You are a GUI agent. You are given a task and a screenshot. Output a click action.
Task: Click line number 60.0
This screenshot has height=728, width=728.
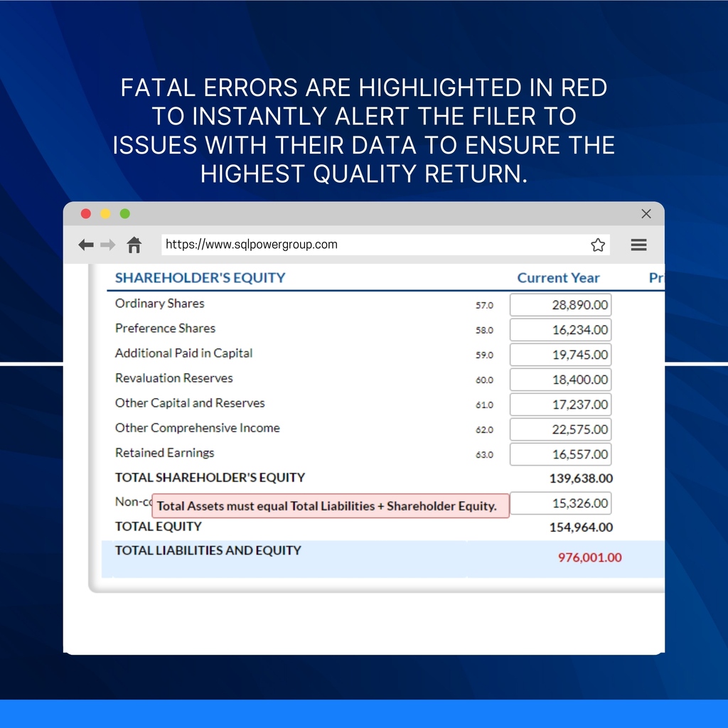point(484,380)
